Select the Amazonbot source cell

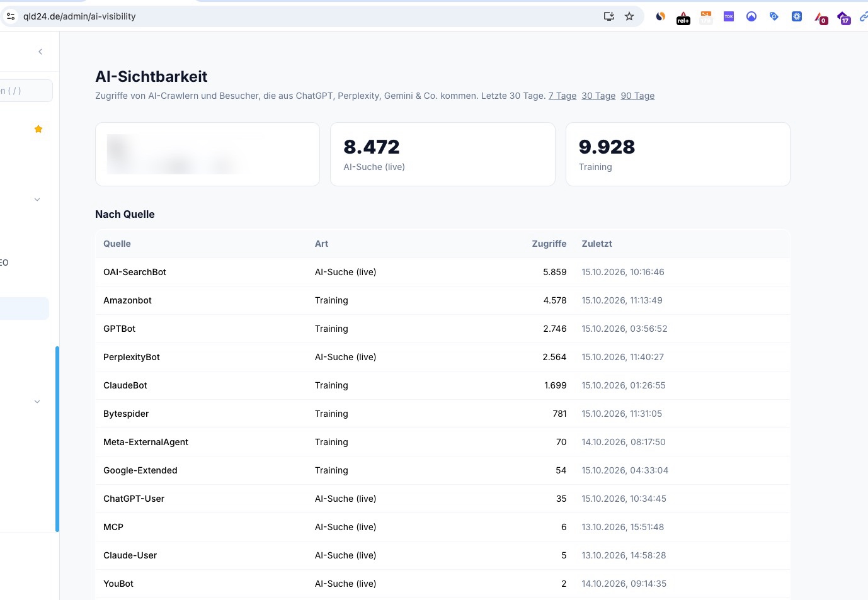pyautogui.click(x=127, y=300)
